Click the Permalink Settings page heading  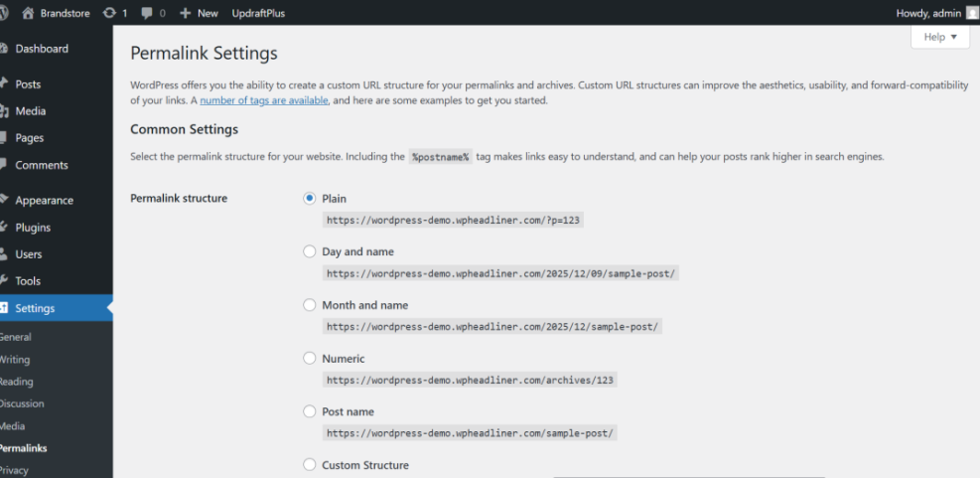coord(204,54)
